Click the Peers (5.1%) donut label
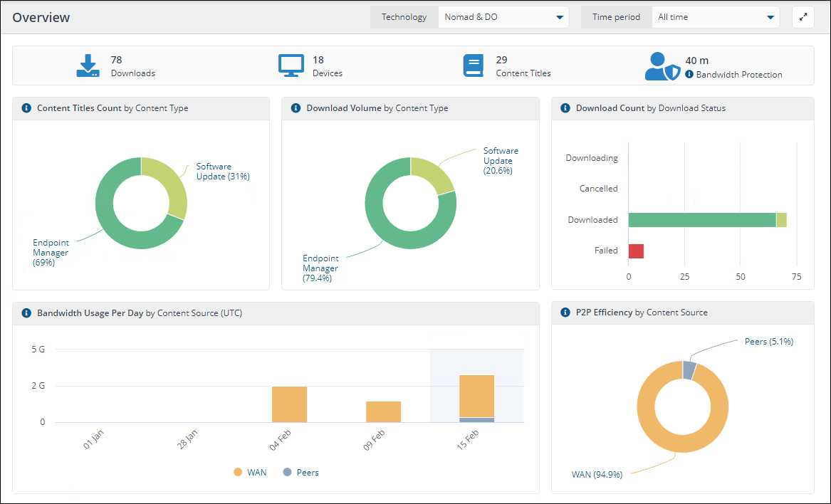This screenshot has width=831, height=504. click(768, 342)
